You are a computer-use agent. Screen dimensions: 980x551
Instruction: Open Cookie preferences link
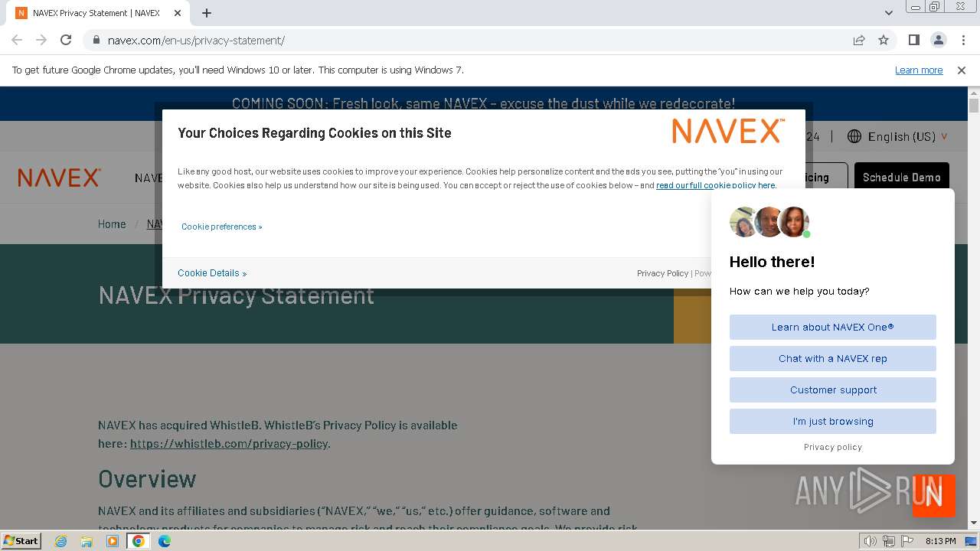coord(222,227)
